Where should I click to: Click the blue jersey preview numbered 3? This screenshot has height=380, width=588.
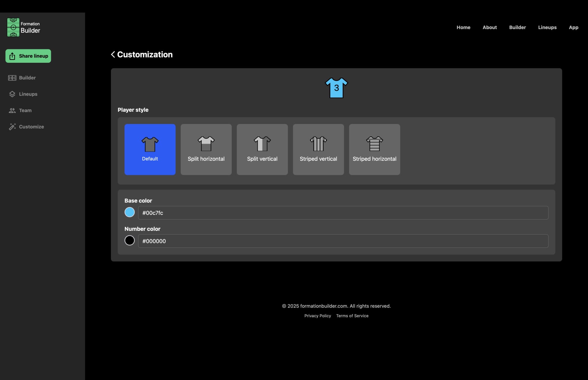click(336, 88)
